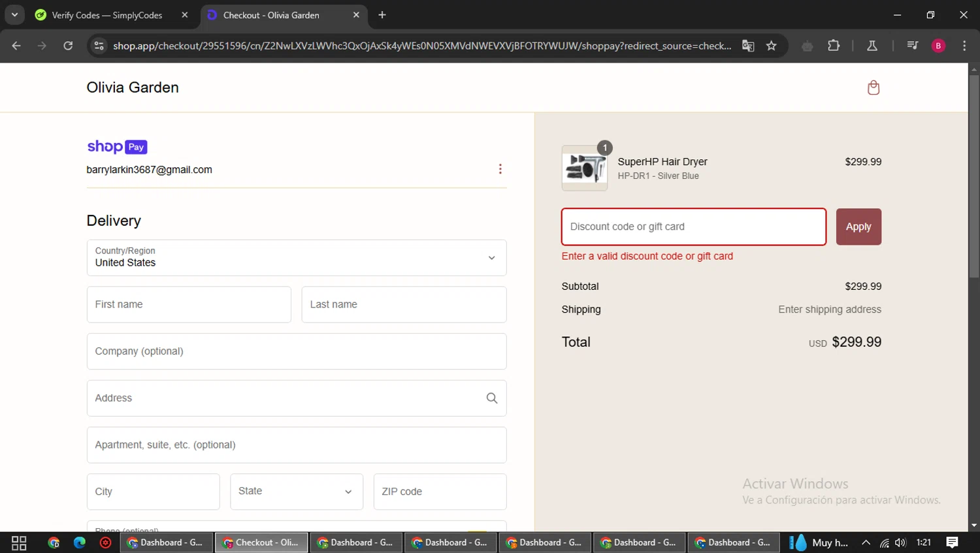Click the Apply discount button
The width and height of the screenshot is (980, 553).
pos(858,227)
